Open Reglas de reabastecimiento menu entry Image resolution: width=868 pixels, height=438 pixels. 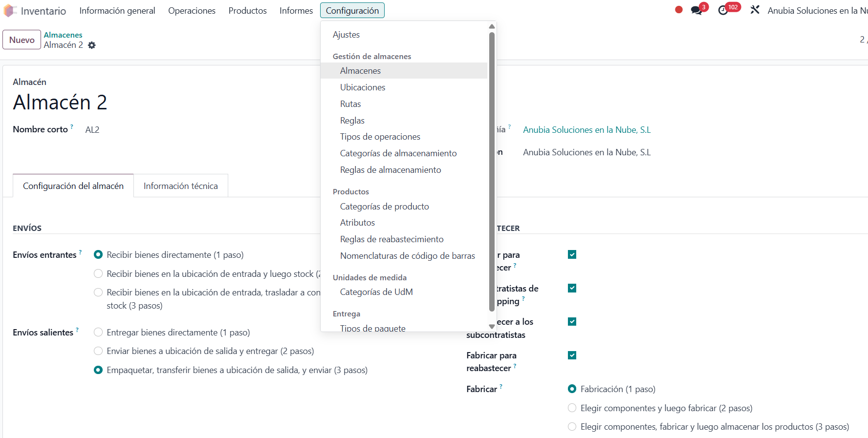[x=404, y=239]
